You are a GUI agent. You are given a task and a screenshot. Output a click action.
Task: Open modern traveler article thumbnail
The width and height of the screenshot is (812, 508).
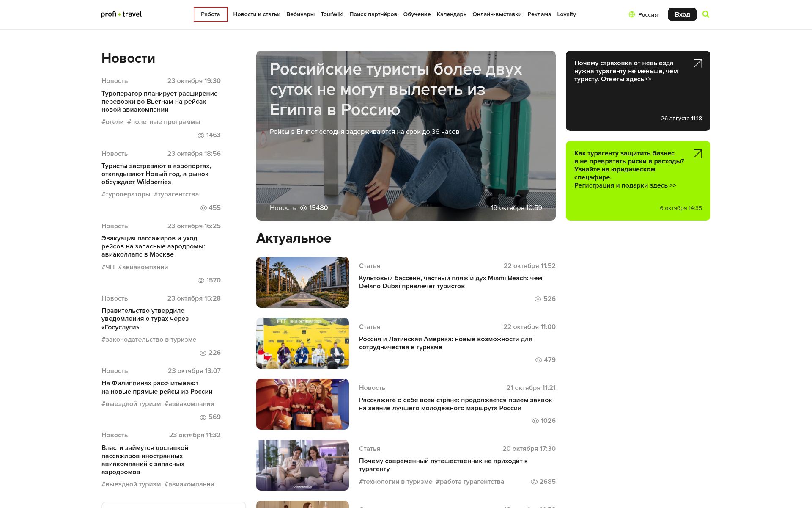click(302, 465)
